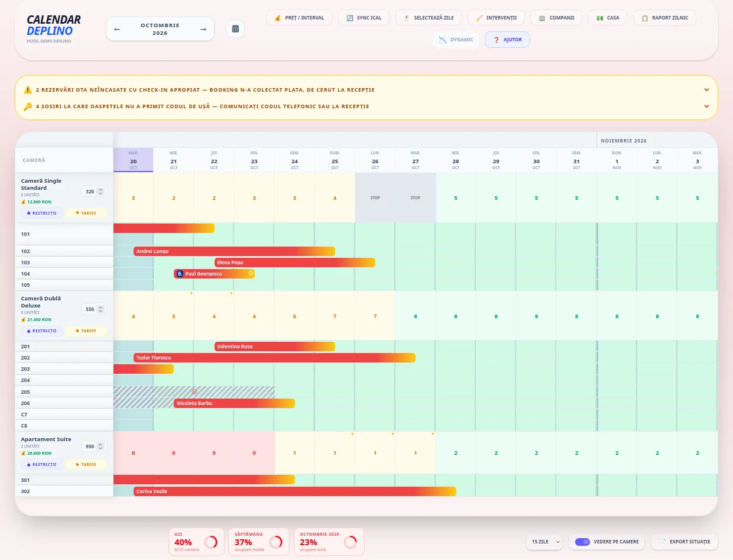Screen dimensions: 733x560
Task: Open Tarife for Cameră Dublă Deluxe
Action: tap(86, 331)
